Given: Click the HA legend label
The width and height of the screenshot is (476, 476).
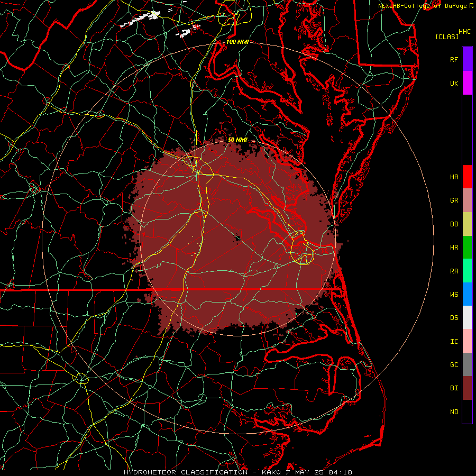Looking at the screenshot, I should coord(454,177).
